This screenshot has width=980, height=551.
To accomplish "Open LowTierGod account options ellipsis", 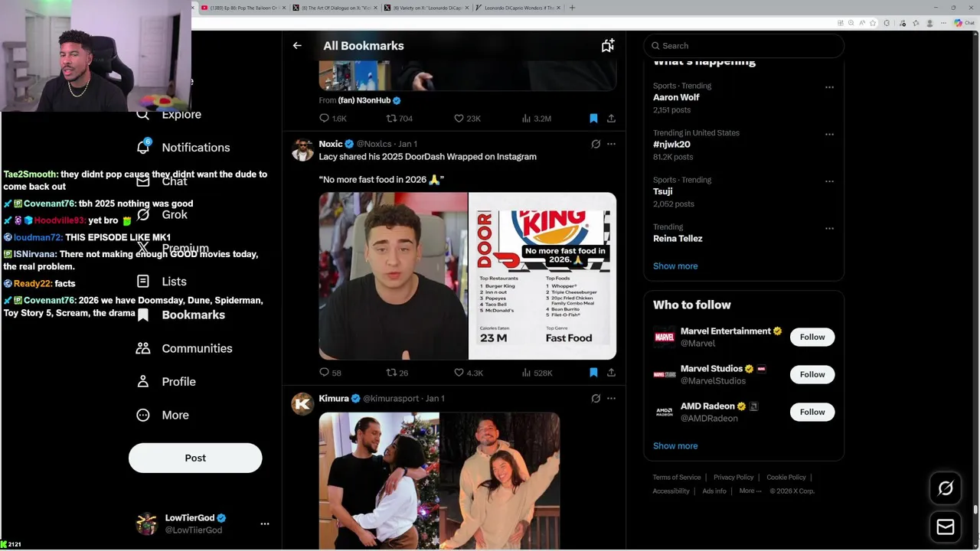I will (x=265, y=524).
